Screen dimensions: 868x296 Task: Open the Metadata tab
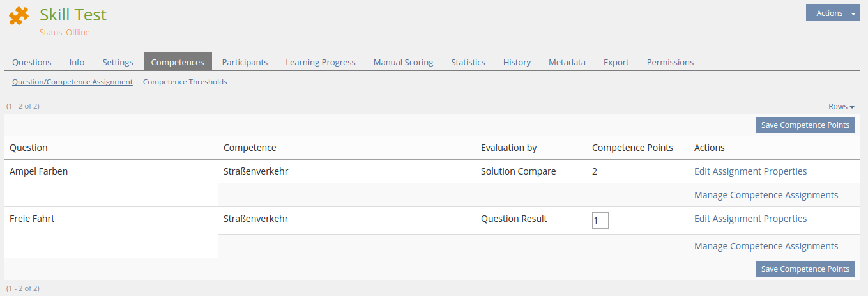click(567, 62)
